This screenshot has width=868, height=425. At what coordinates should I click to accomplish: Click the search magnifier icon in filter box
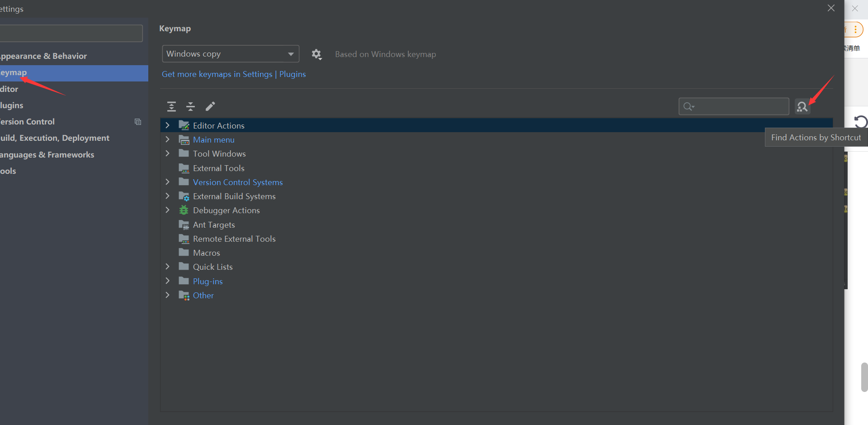point(689,106)
